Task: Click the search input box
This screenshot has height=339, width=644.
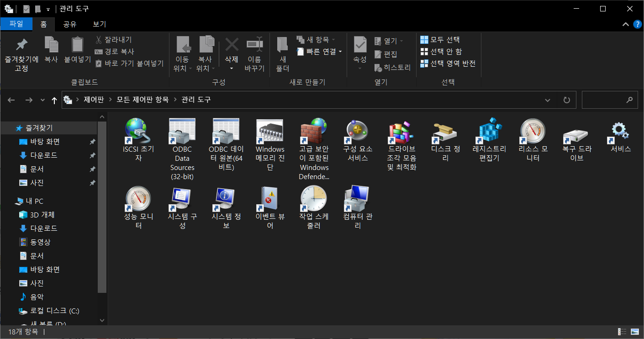Action: tap(610, 100)
